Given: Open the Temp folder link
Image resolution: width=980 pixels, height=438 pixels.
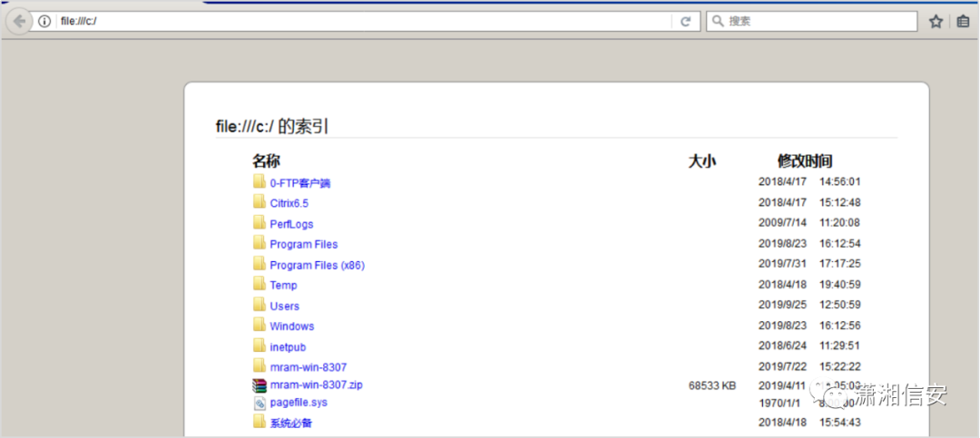Looking at the screenshot, I should [283, 286].
